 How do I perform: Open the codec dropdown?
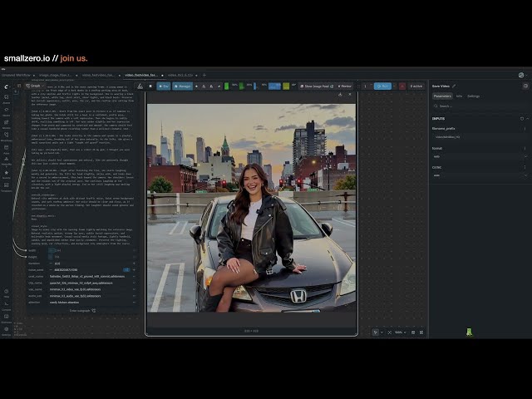click(480, 175)
